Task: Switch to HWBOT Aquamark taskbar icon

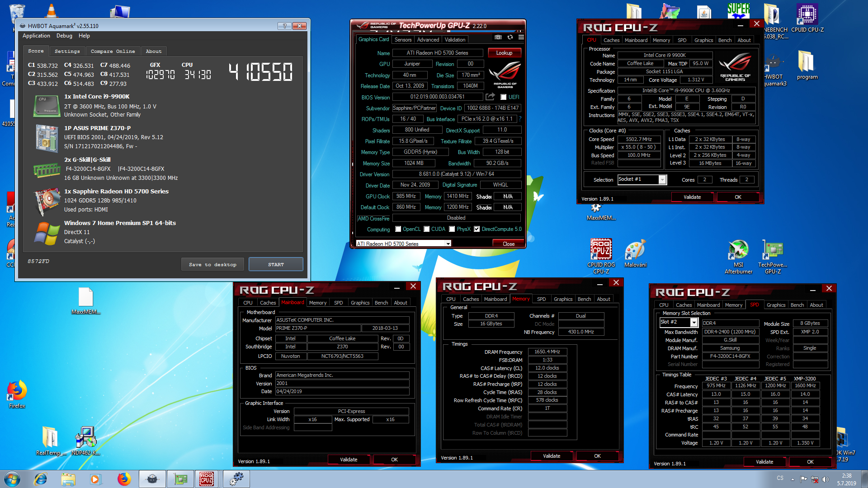Action: pyautogui.click(x=152, y=479)
